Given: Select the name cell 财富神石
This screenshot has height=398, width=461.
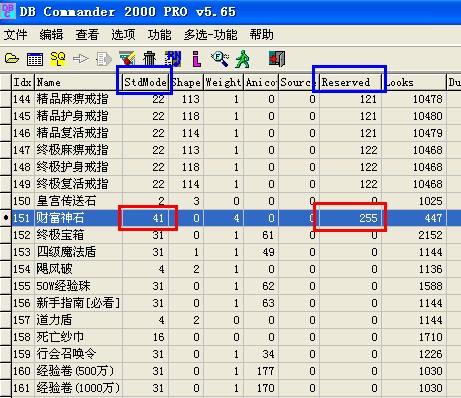Looking at the screenshot, I should coord(78,218).
